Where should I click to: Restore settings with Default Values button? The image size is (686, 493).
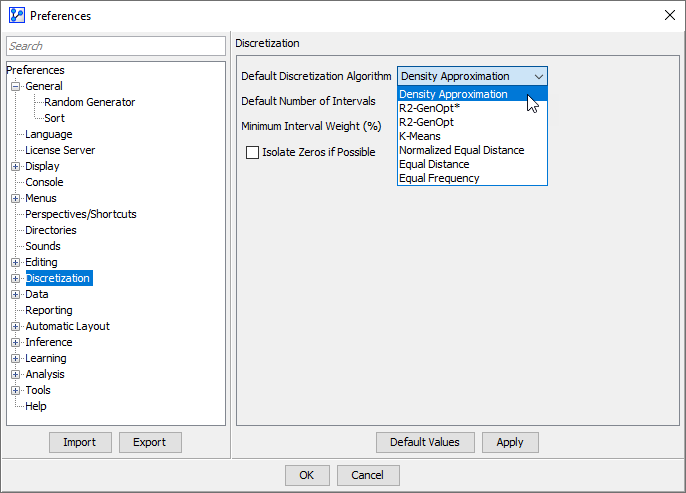(424, 442)
